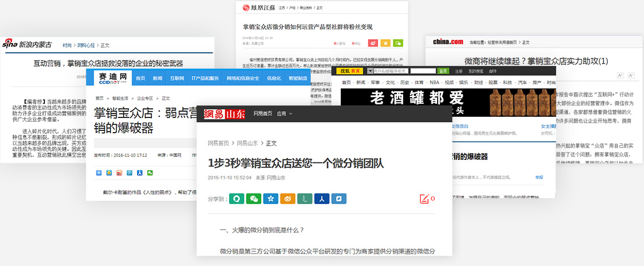Click the red comment edit icon
Viewport: 644px width, 266px height.
(424, 199)
